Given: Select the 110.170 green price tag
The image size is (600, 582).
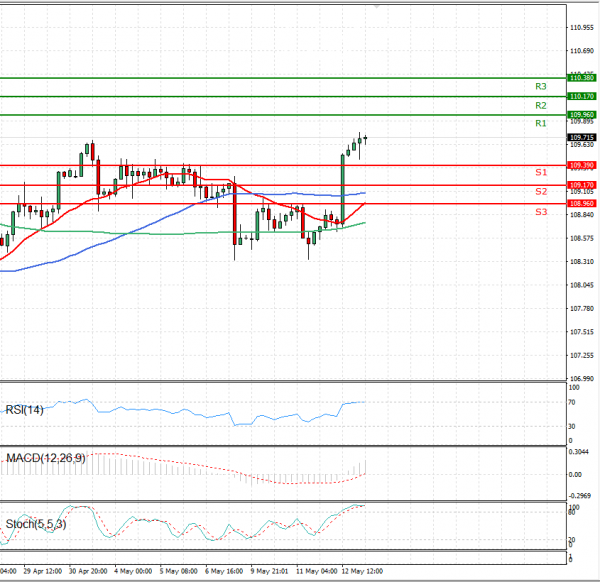Looking at the screenshot, I should (x=581, y=96).
